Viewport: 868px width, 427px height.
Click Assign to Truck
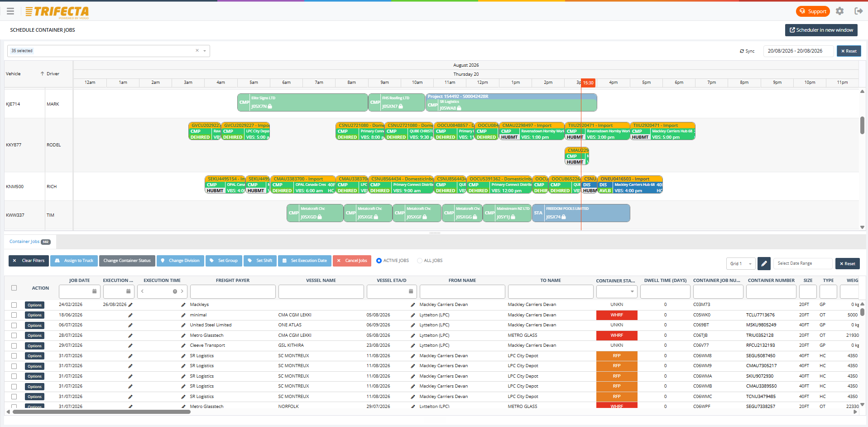[75, 261]
